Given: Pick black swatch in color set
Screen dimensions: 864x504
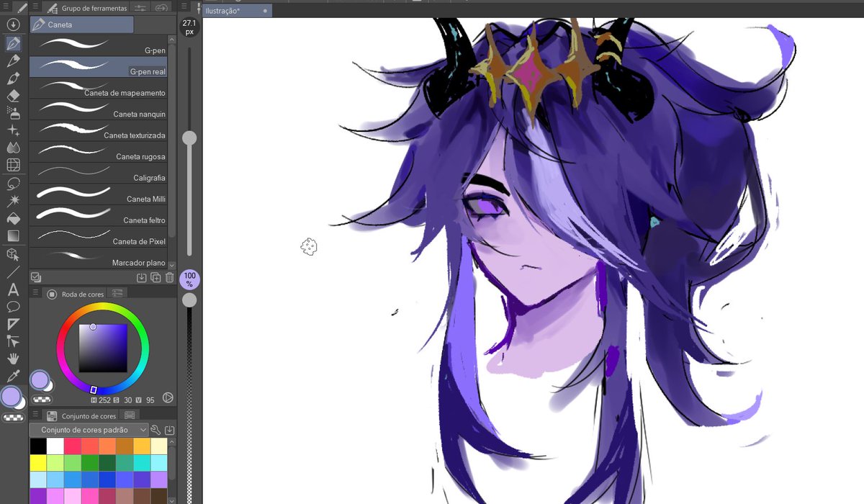Looking at the screenshot, I should pyautogui.click(x=38, y=446).
